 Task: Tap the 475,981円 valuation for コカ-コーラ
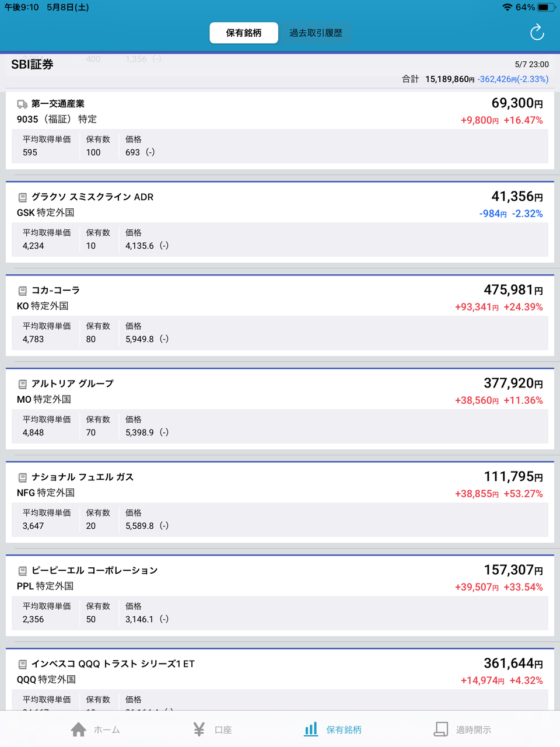point(513,290)
